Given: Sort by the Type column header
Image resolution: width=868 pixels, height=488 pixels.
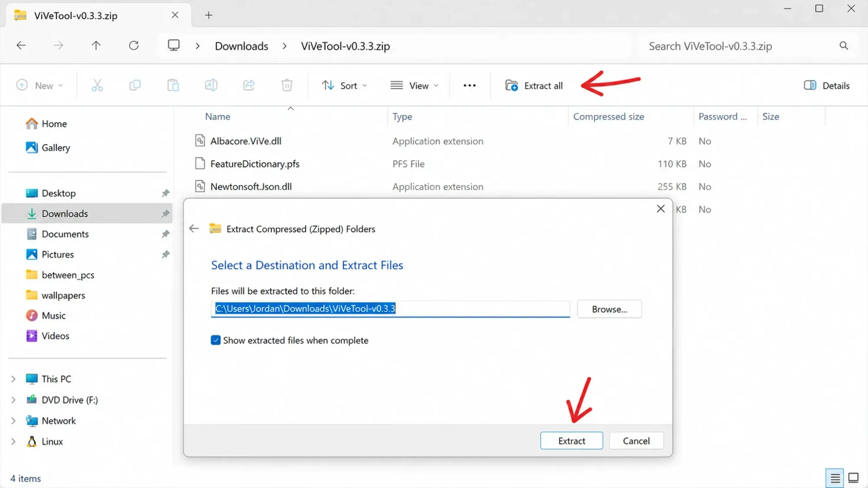Looking at the screenshot, I should point(402,116).
